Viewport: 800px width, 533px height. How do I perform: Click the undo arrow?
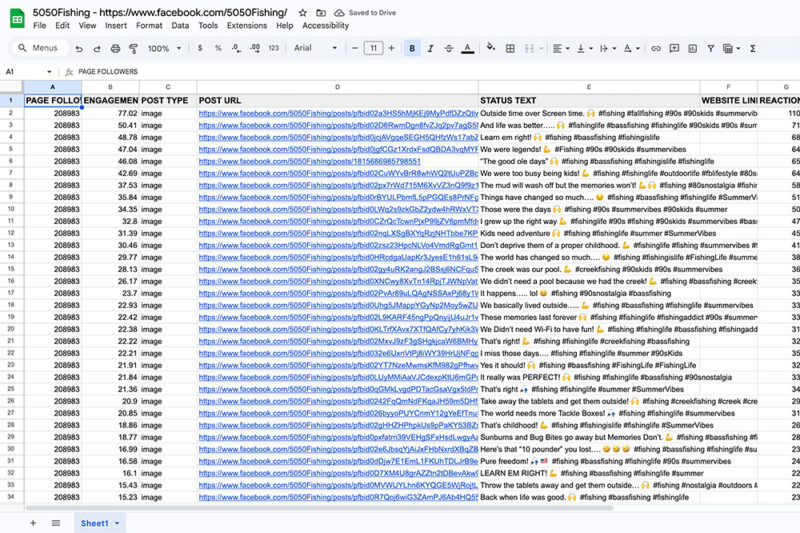point(78,48)
